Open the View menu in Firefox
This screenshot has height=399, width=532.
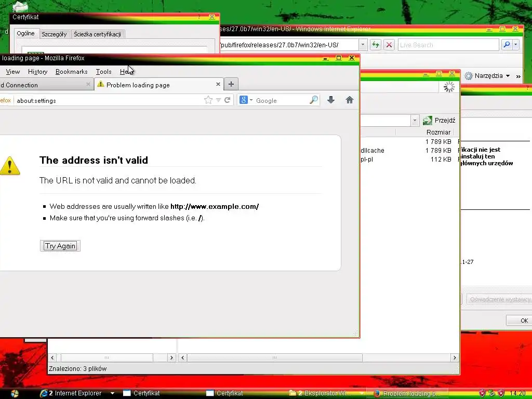point(13,72)
